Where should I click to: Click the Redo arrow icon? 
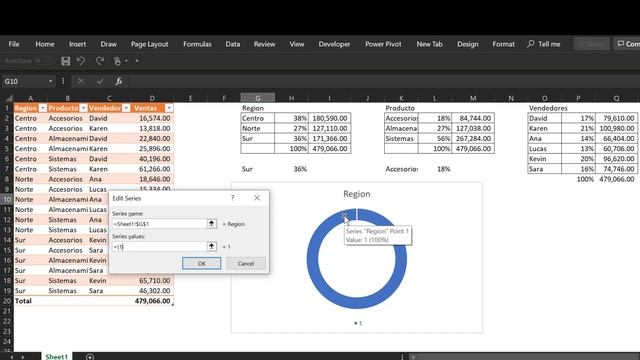point(100,61)
